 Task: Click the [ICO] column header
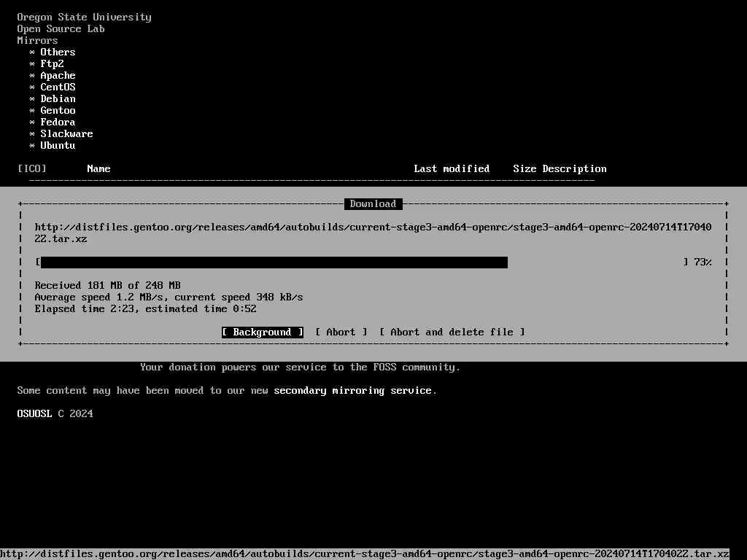pyautogui.click(x=32, y=168)
